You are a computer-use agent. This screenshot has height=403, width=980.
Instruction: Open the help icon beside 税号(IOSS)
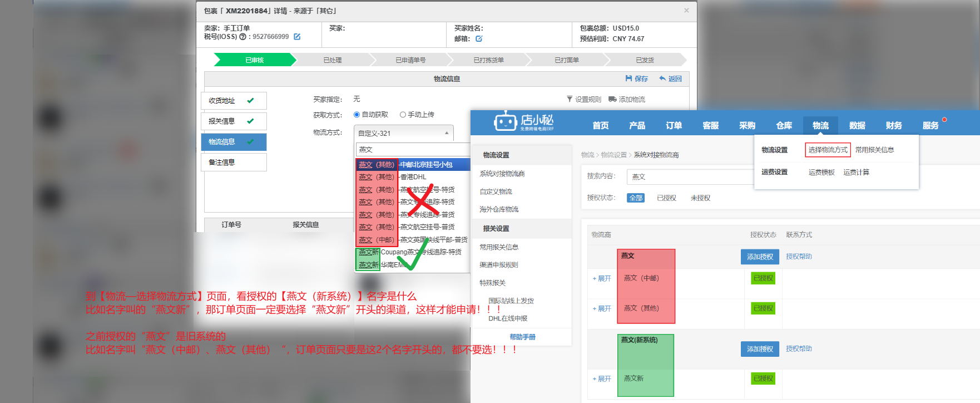point(242,37)
